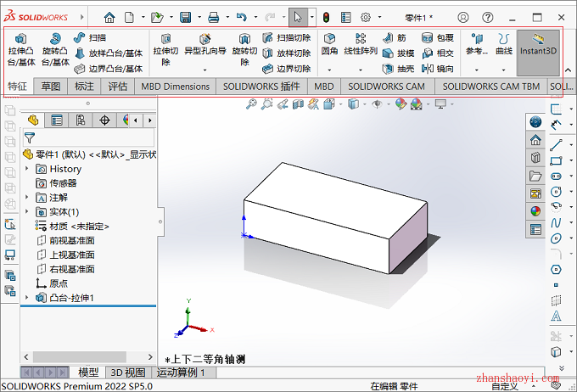Image resolution: width=577 pixels, height=392 pixels.
Task: Switch to the SOLIDWORKS CAM TBM tab
Action: (x=491, y=87)
